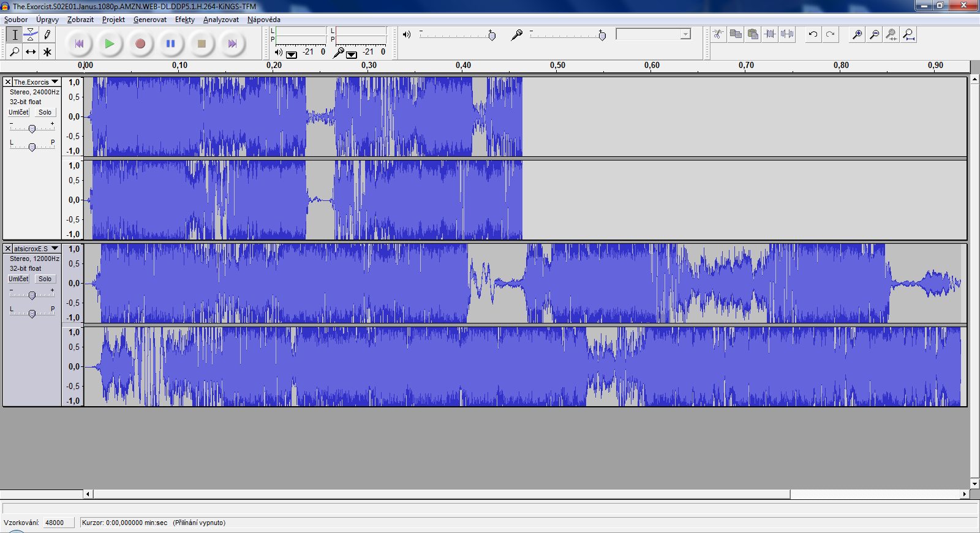Open the atsicroxE.S track dropdown menu

(x=55, y=248)
